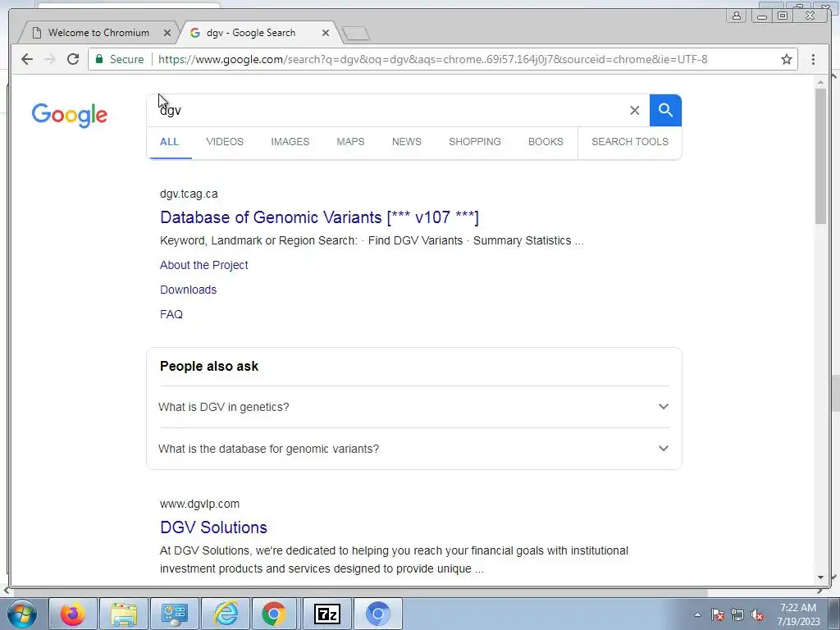Click the taskbar clock showing 7:22 AM
Image resolution: width=840 pixels, height=630 pixels.
coord(798,614)
